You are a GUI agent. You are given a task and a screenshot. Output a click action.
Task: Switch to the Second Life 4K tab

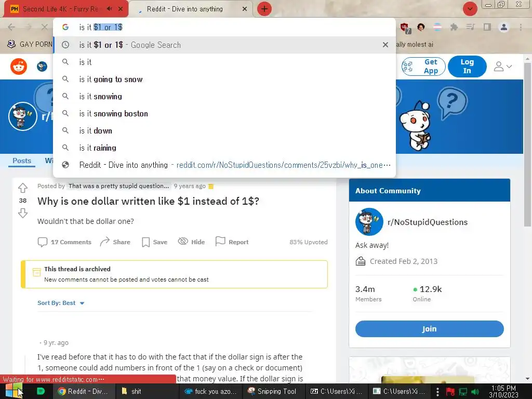pos(61,9)
